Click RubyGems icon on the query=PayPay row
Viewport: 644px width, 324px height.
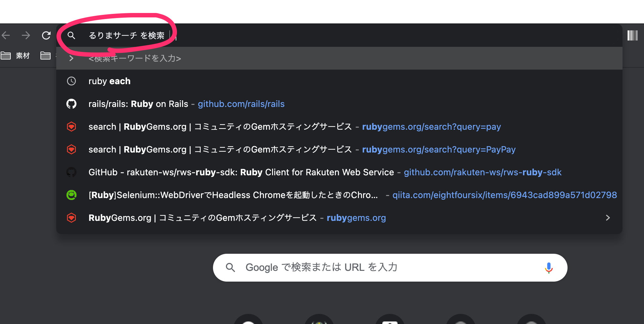click(x=71, y=149)
